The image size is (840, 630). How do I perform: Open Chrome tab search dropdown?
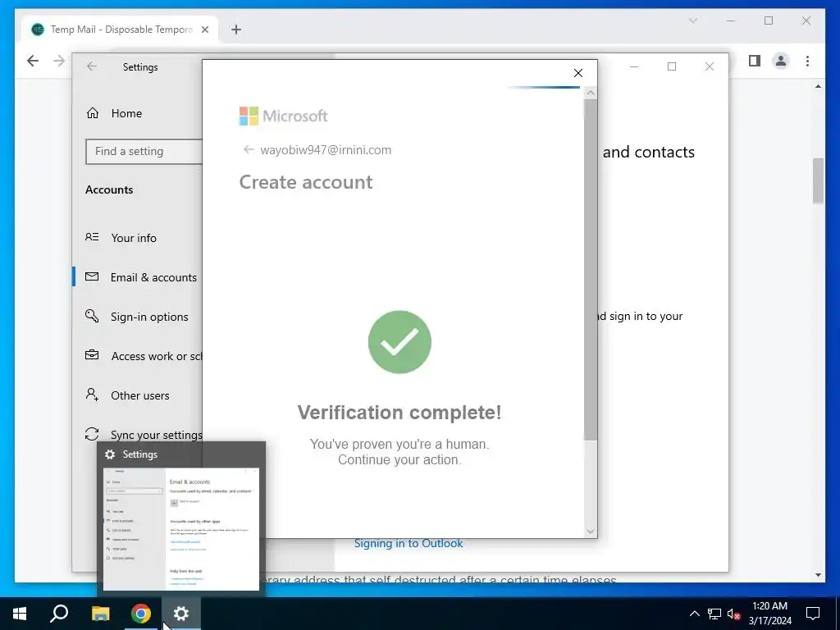click(692, 21)
